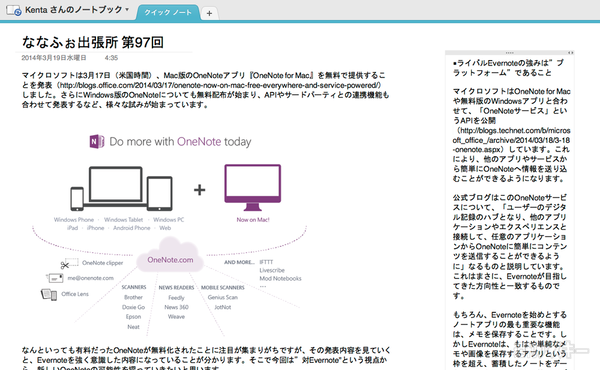Viewport: 600px width, 370px height.
Task: Click the side note container resize arrows
Action: 570,53
